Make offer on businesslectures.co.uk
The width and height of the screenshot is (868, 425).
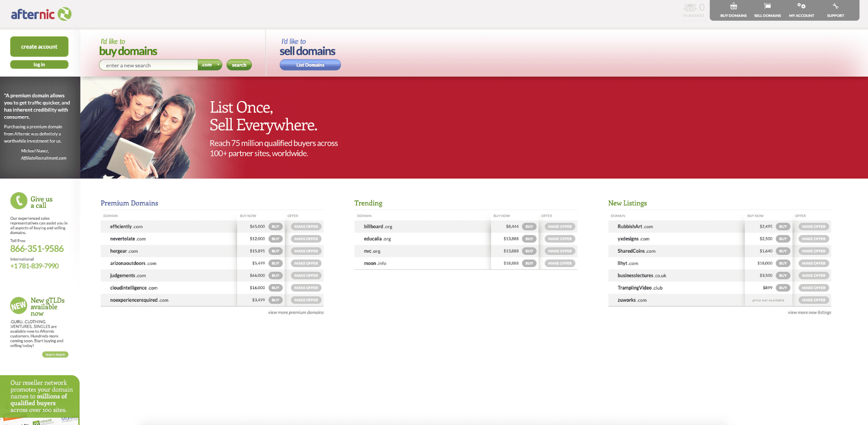(x=814, y=276)
